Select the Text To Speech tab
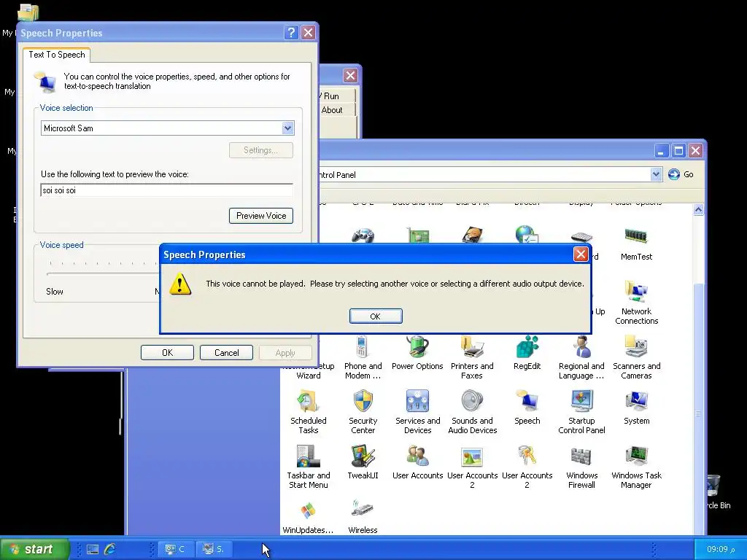The image size is (747, 560). (x=57, y=54)
